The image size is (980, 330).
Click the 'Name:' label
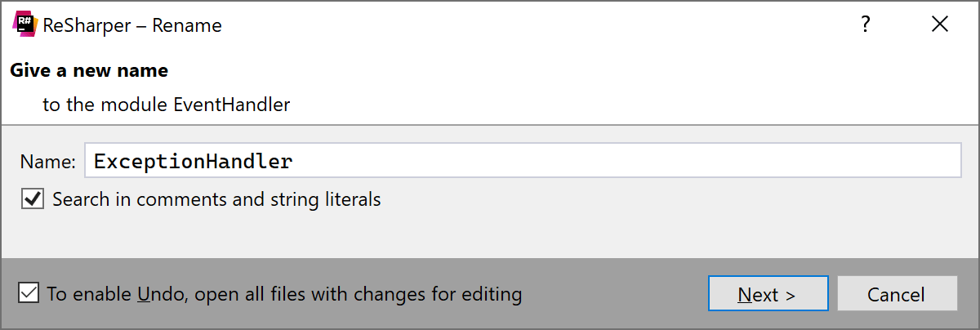pyautogui.click(x=47, y=162)
